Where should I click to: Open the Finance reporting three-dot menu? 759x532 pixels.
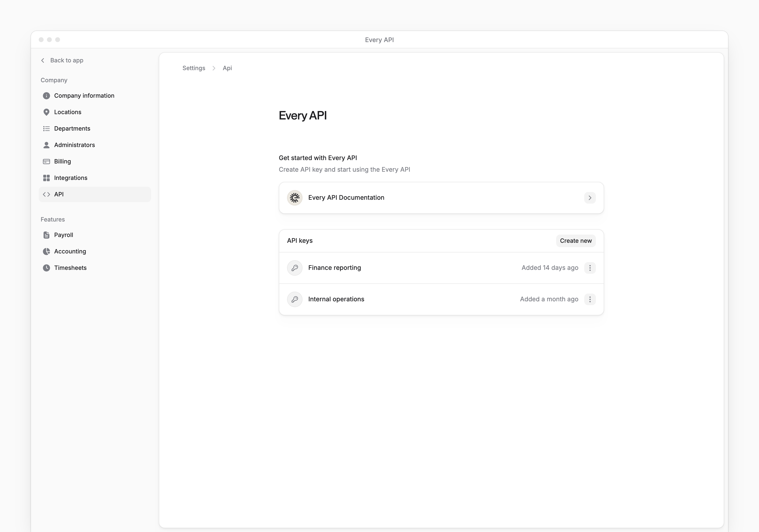590,268
